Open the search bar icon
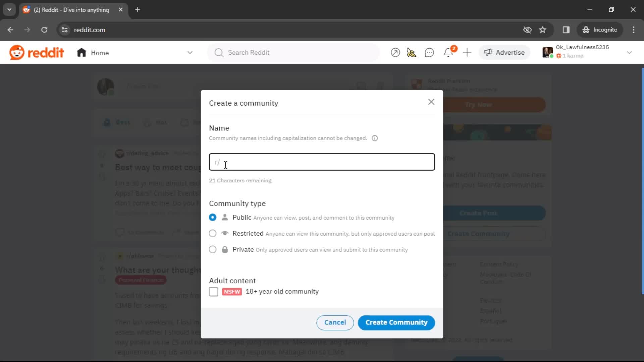The width and height of the screenshot is (644, 362). [218, 53]
